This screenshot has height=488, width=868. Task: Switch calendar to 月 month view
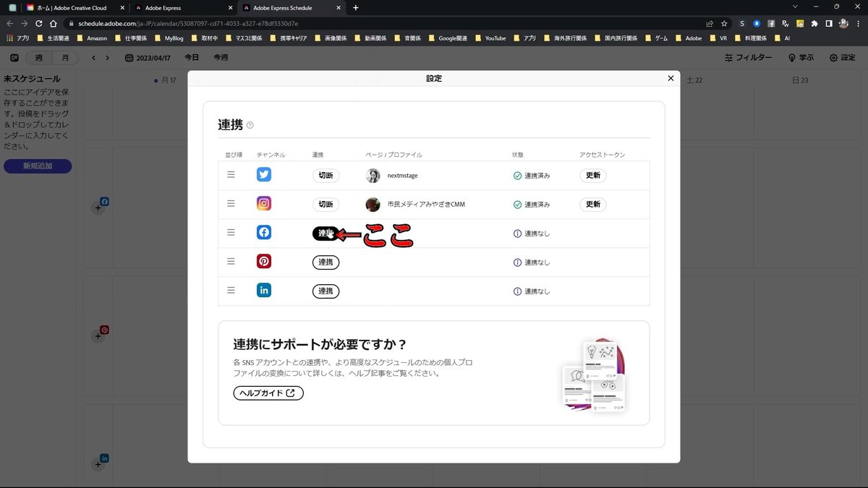(65, 58)
